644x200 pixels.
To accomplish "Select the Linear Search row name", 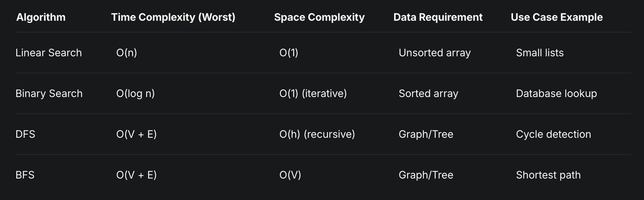I will pyautogui.click(x=48, y=53).
